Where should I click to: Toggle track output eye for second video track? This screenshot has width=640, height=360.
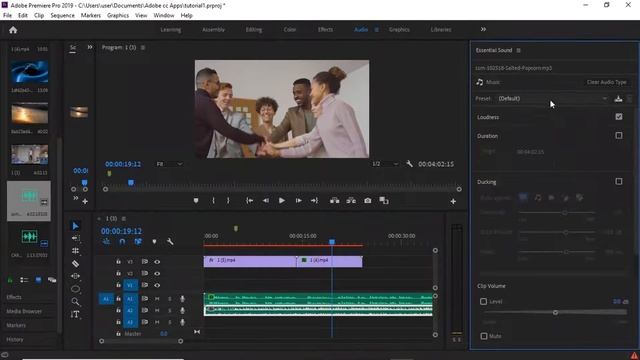pos(157,273)
